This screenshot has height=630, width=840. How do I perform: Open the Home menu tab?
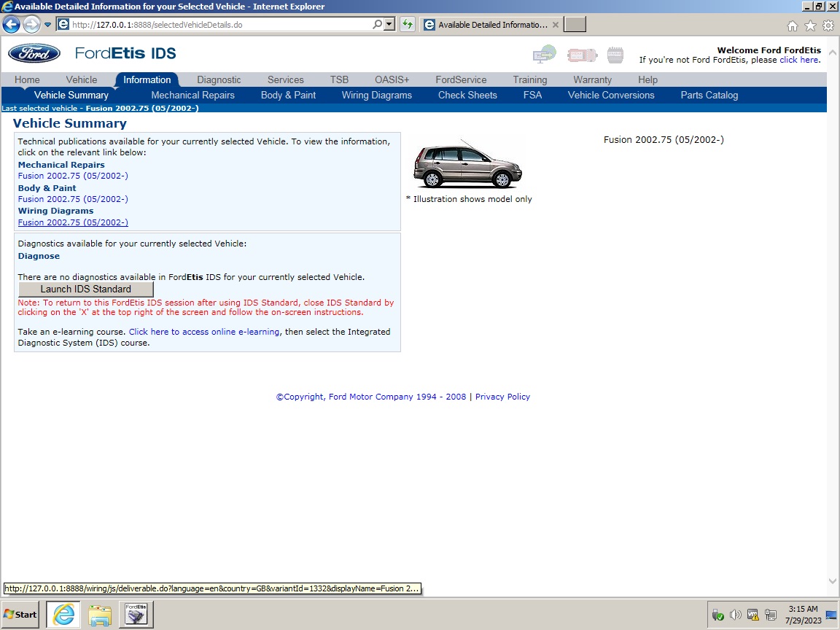(x=27, y=79)
